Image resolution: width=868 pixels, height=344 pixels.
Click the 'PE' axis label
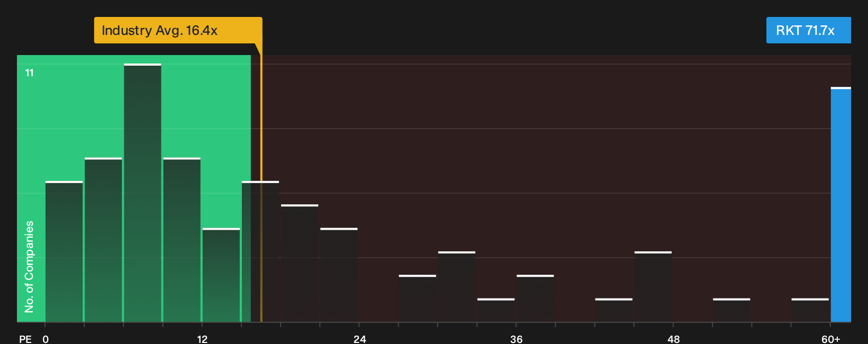pyautogui.click(x=25, y=339)
